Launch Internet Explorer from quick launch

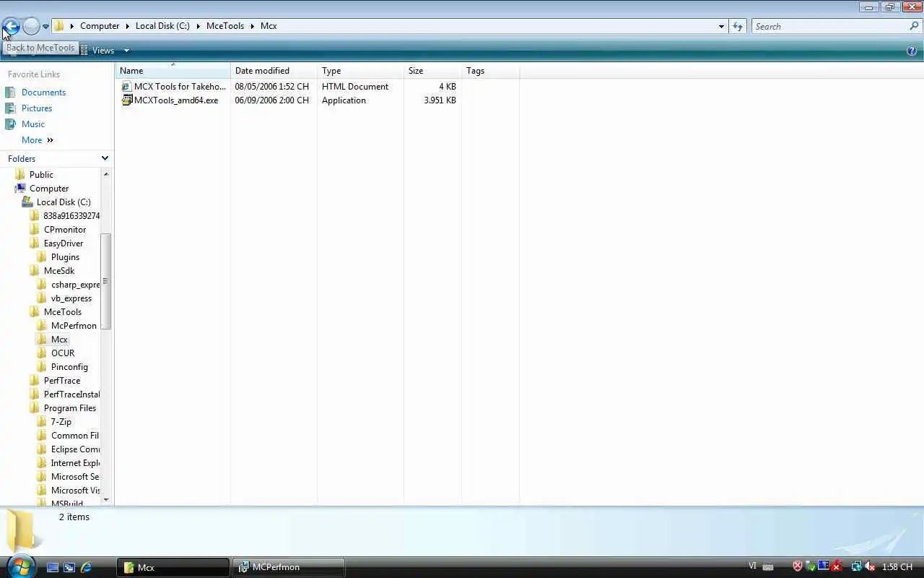pyautogui.click(x=87, y=567)
